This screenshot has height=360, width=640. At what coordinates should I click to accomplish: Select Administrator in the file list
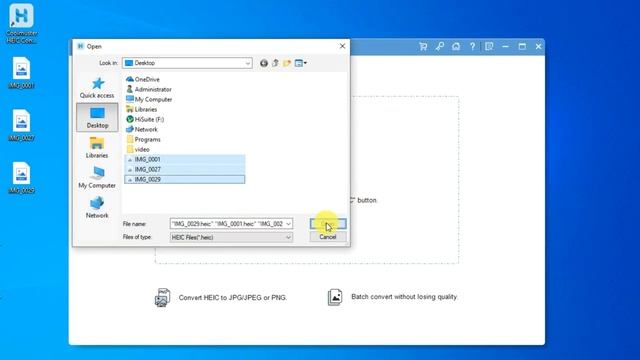pos(149,89)
